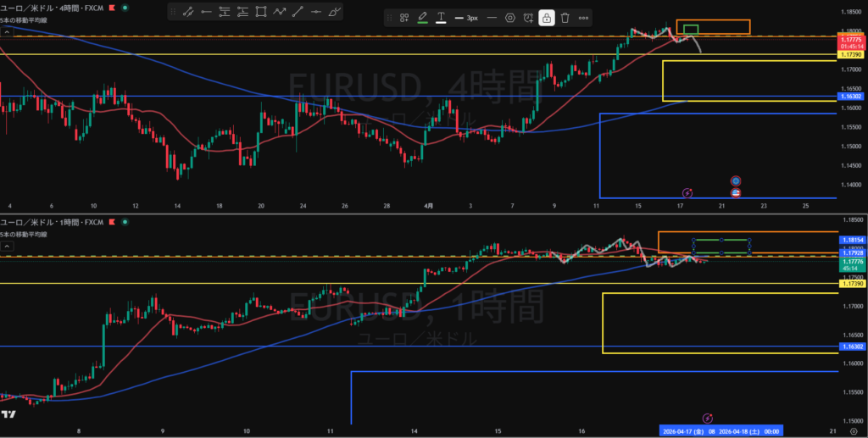Change the drawing's text color
Image resolution: width=868 pixels, height=438 pixels.
coord(442,18)
